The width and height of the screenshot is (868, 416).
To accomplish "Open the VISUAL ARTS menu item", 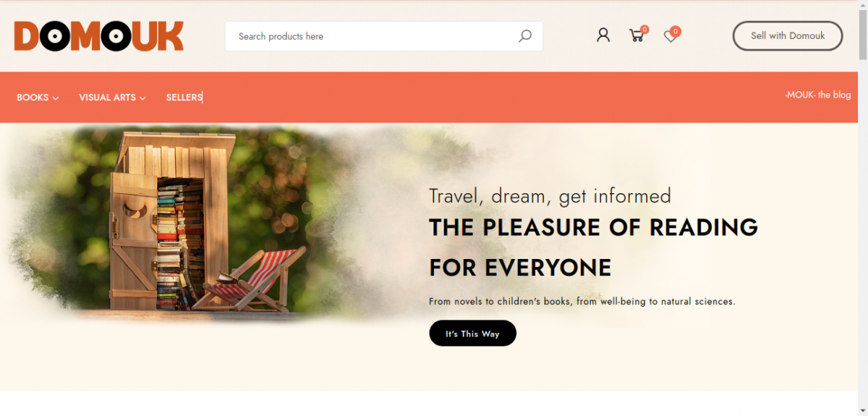I will tap(107, 97).
